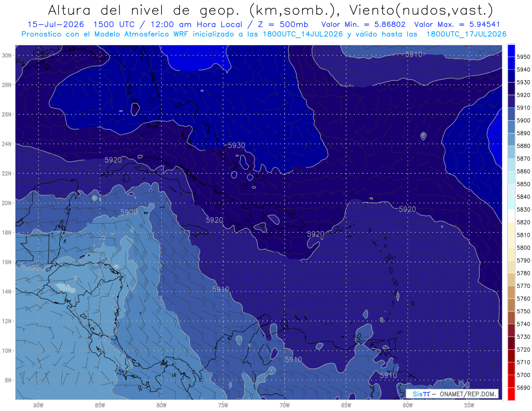Click the '24N' latitude label
Screen dimensions: 532x411
(x=7, y=144)
